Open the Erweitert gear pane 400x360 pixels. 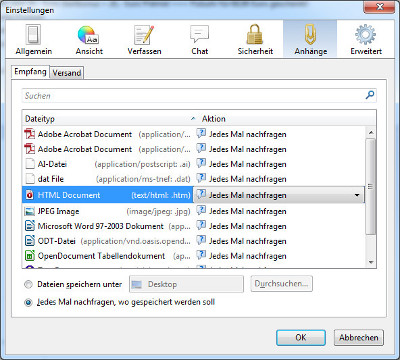366,39
